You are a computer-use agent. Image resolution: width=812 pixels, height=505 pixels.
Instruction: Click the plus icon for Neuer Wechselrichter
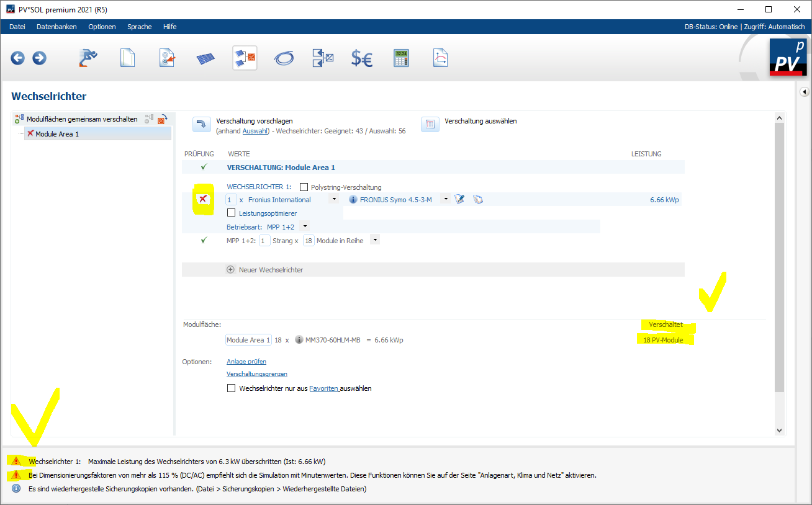coord(231,270)
